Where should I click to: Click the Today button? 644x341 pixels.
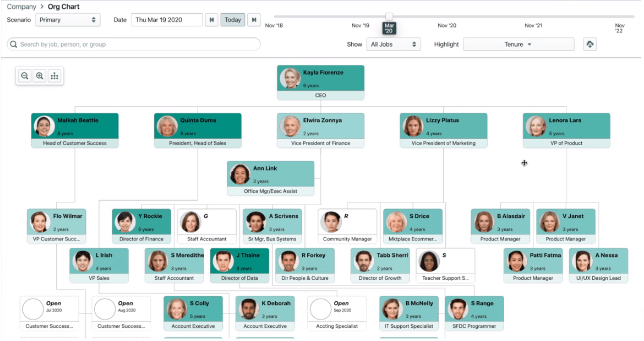click(232, 19)
